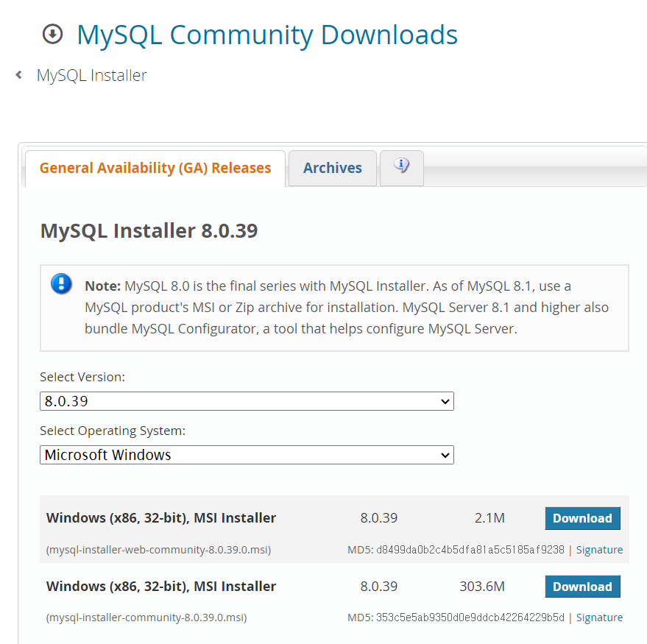Click MD5 hash 353c5e5ab9350d0e9ddcb42264229b5d
Image resolution: width=647 pixels, height=644 pixels.
[x=470, y=618]
